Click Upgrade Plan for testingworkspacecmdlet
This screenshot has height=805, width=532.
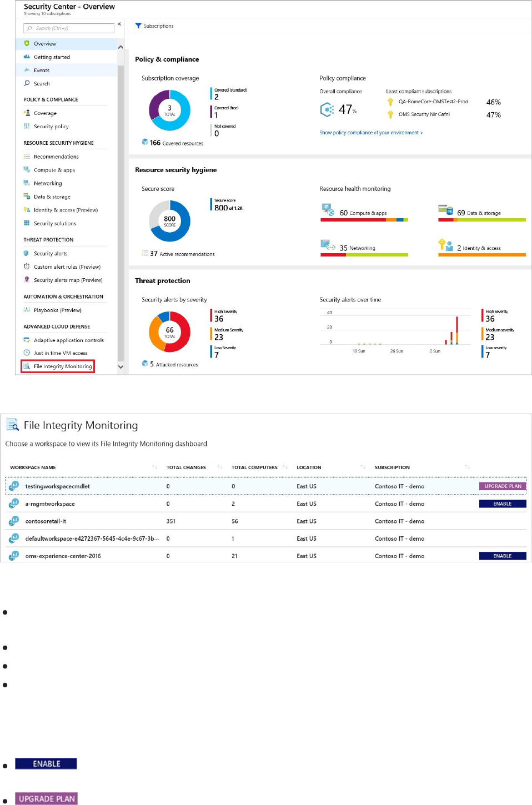[x=503, y=486]
